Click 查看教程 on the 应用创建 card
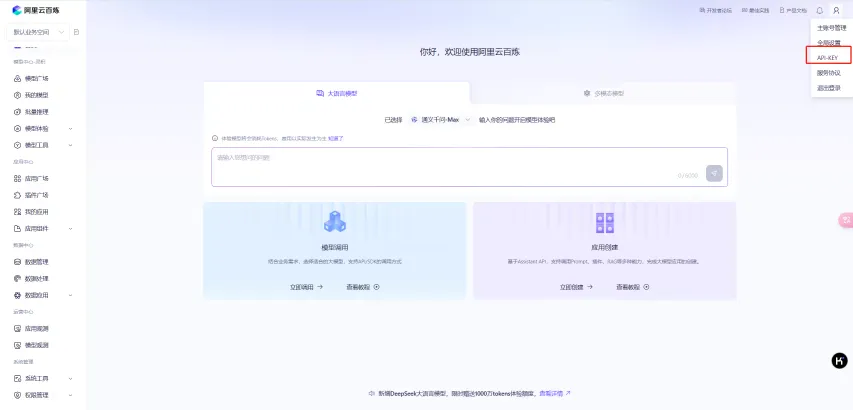This screenshot has width=853, height=410. tap(633, 287)
